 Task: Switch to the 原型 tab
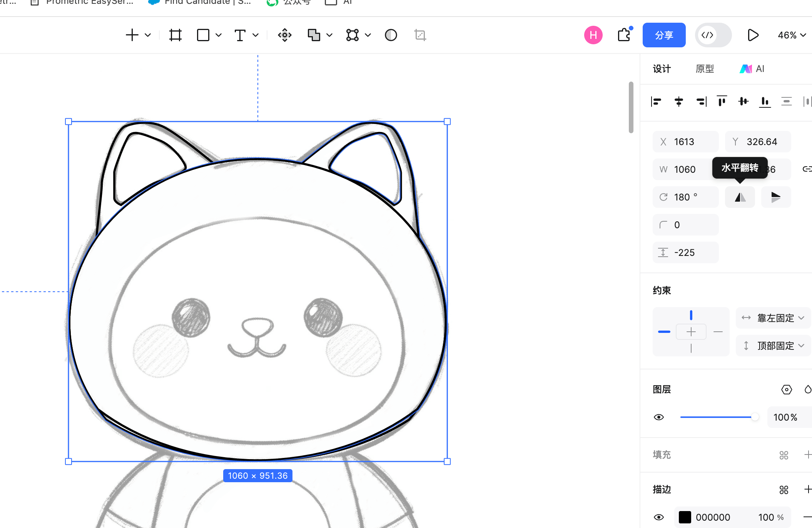705,69
